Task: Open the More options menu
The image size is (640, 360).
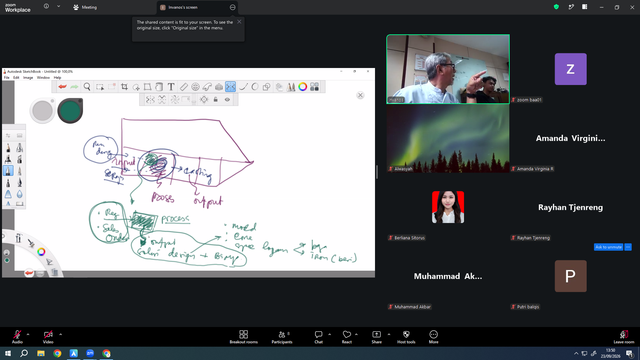Action: point(433,337)
